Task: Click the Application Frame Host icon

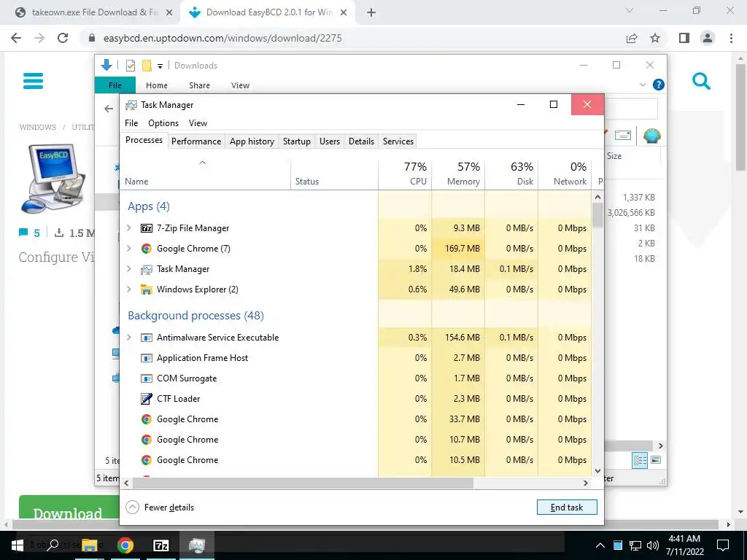Action: tap(146, 358)
